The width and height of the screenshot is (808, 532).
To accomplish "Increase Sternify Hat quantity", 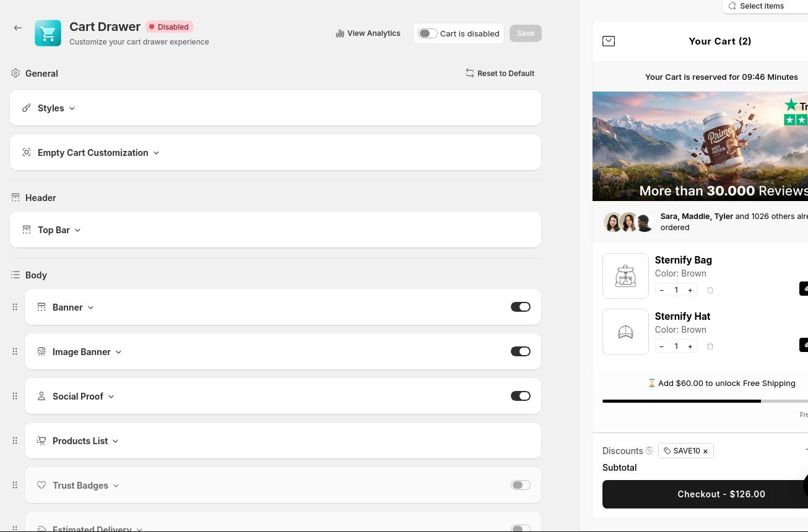I will click(x=690, y=346).
